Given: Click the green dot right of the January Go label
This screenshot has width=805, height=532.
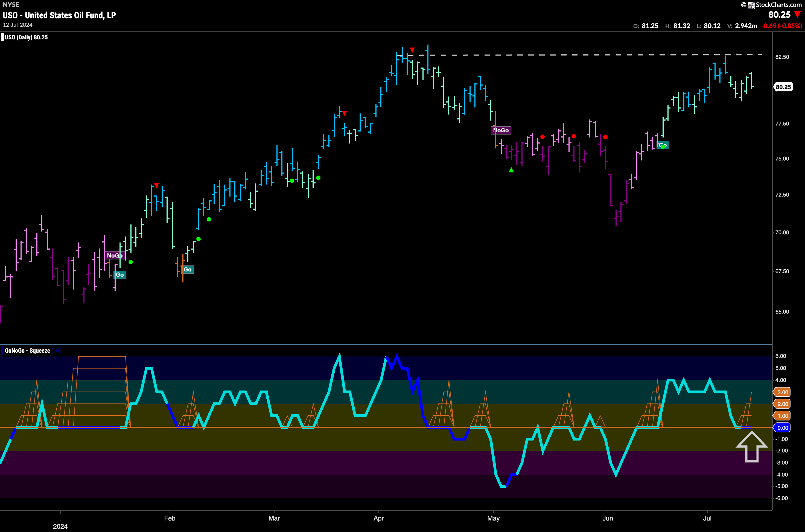Looking at the screenshot, I should pyautogui.click(x=131, y=262).
